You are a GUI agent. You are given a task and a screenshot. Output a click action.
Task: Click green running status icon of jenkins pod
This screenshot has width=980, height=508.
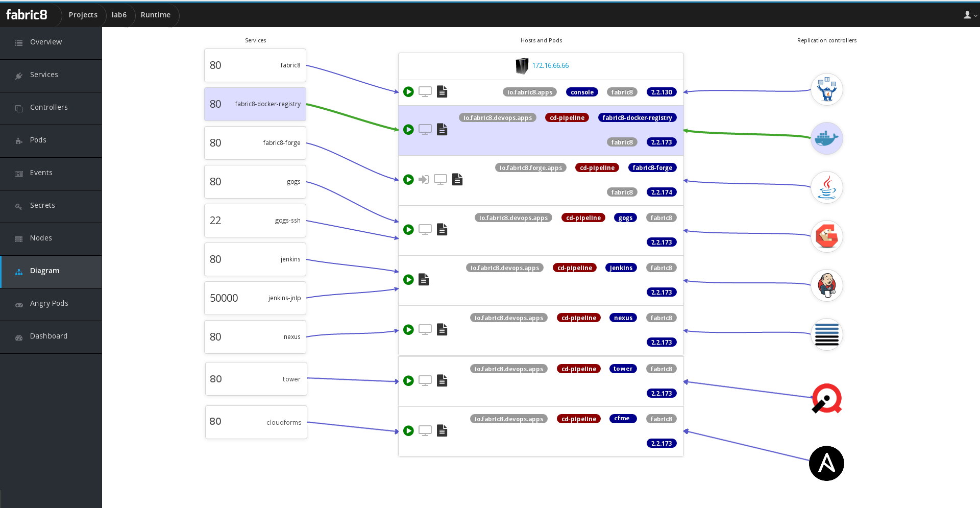pyautogui.click(x=408, y=280)
